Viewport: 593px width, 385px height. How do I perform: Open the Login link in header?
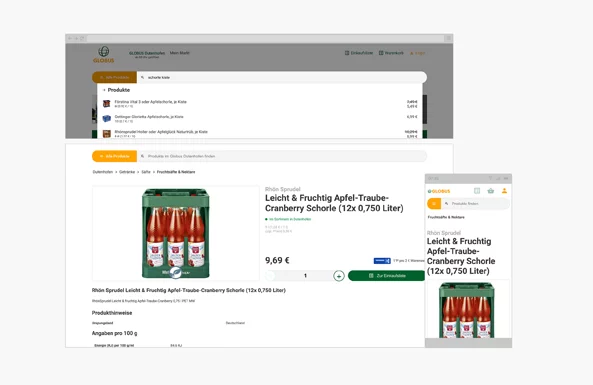(x=418, y=53)
